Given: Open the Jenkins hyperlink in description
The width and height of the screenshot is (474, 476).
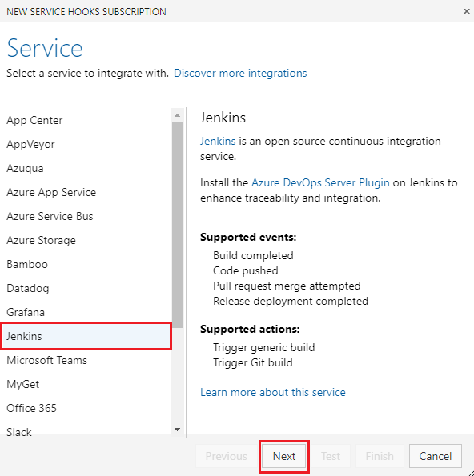Looking at the screenshot, I should [x=218, y=141].
